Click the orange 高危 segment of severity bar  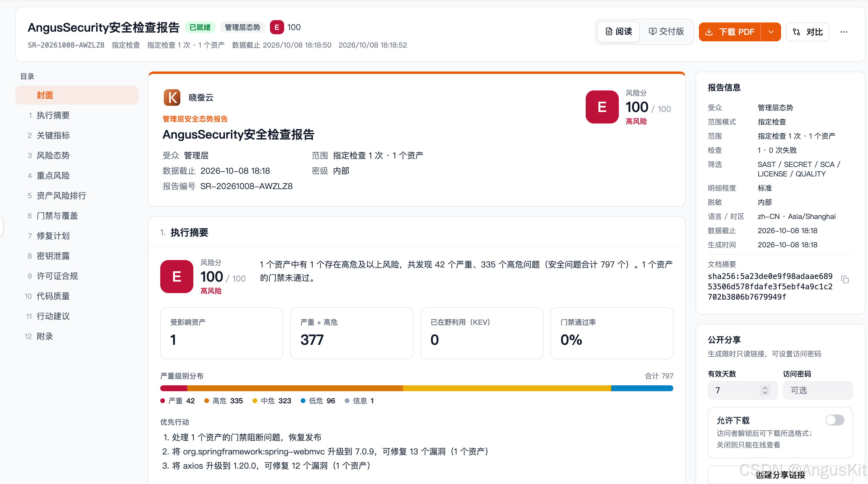click(x=295, y=388)
